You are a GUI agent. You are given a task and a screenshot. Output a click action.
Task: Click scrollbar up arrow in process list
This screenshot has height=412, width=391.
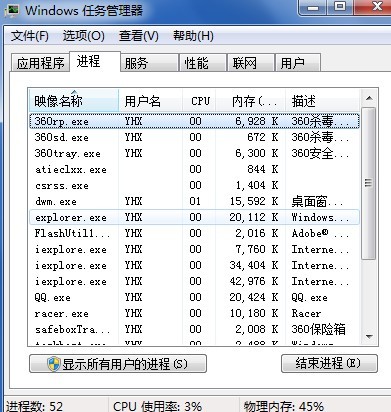point(369,98)
